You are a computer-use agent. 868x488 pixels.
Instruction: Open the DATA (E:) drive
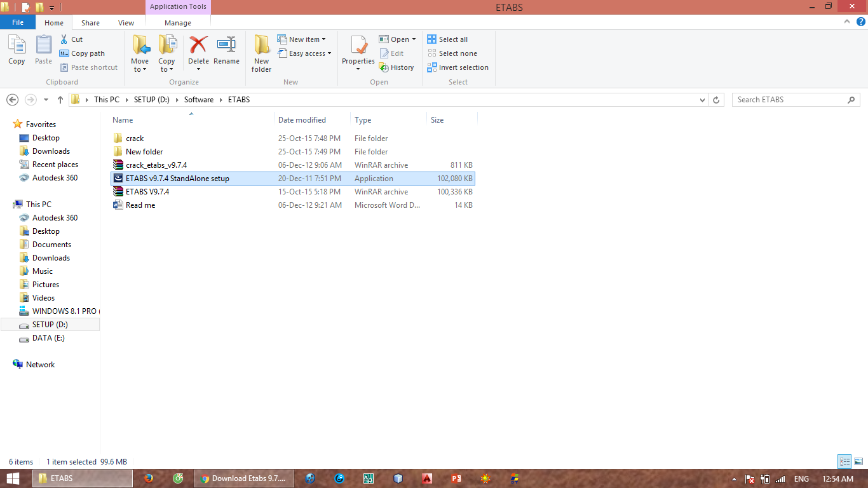48,338
